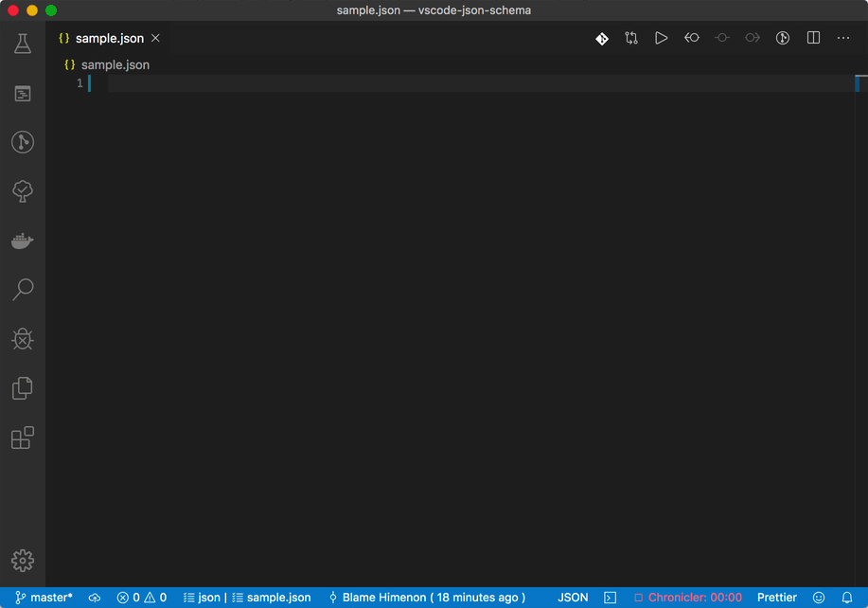Click sample.json in the breadcrumb bar
The width and height of the screenshot is (868, 608).
pos(115,64)
